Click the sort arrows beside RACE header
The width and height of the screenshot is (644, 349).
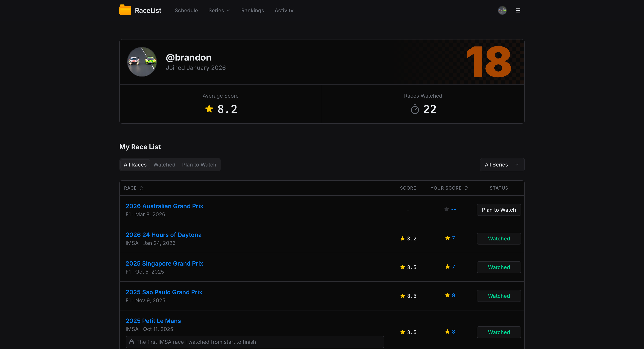[141, 188]
